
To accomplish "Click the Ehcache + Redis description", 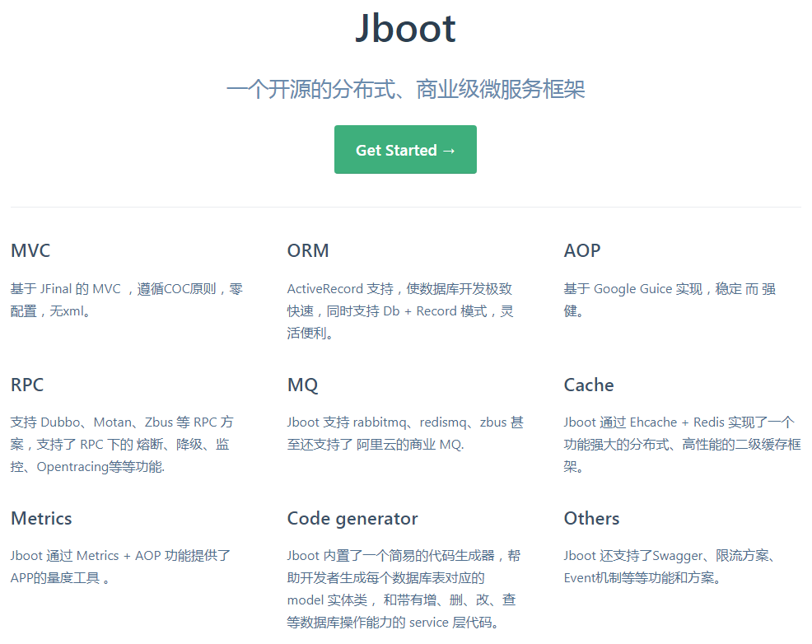I will point(682,444).
